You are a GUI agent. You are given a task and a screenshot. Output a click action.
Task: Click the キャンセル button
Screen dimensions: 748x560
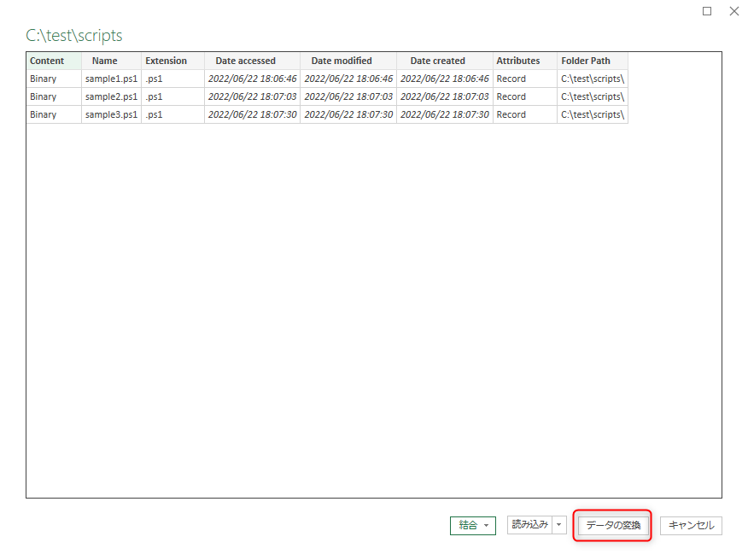[x=691, y=525]
